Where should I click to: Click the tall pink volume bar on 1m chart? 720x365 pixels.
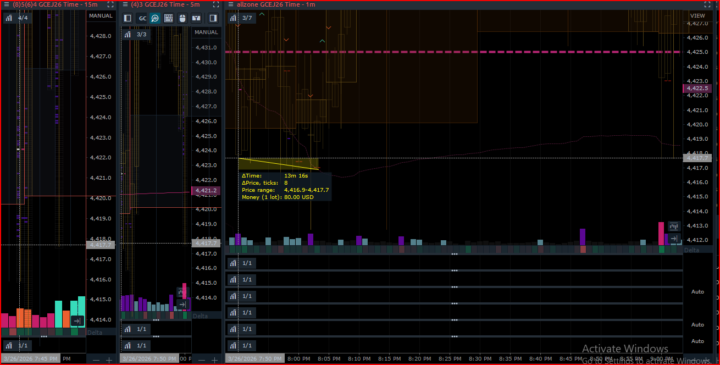click(x=661, y=233)
